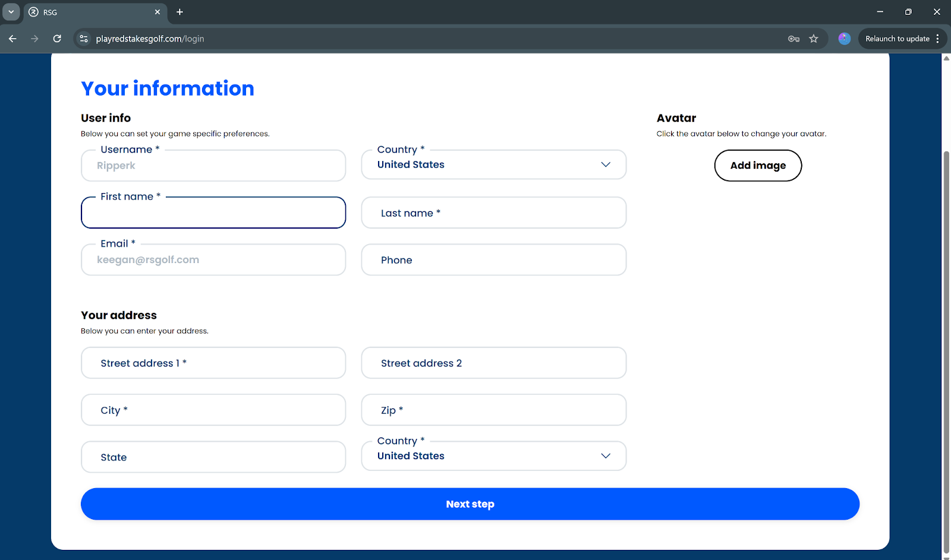Close the RSG tab
The width and height of the screenshot is (951, 560).
(158, 12)
